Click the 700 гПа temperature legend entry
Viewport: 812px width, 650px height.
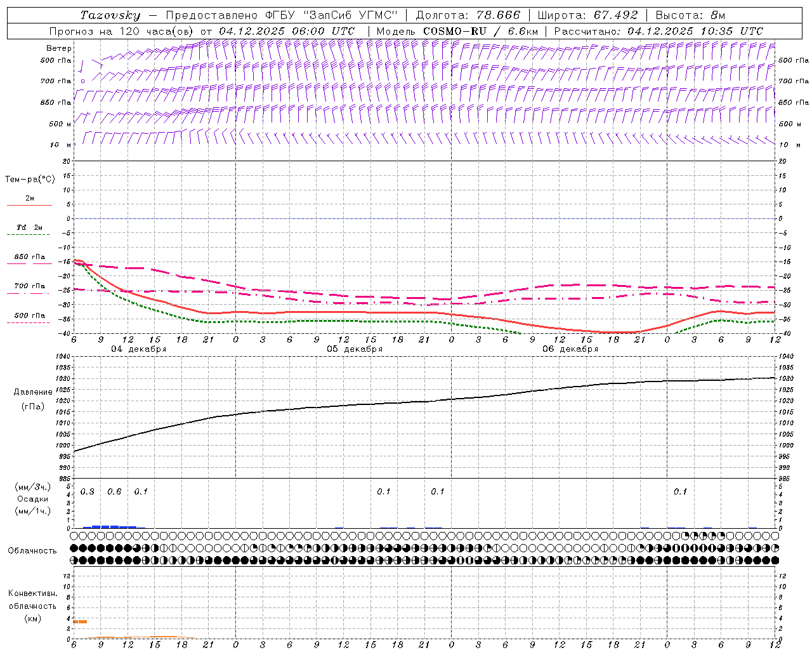(29, 286)
